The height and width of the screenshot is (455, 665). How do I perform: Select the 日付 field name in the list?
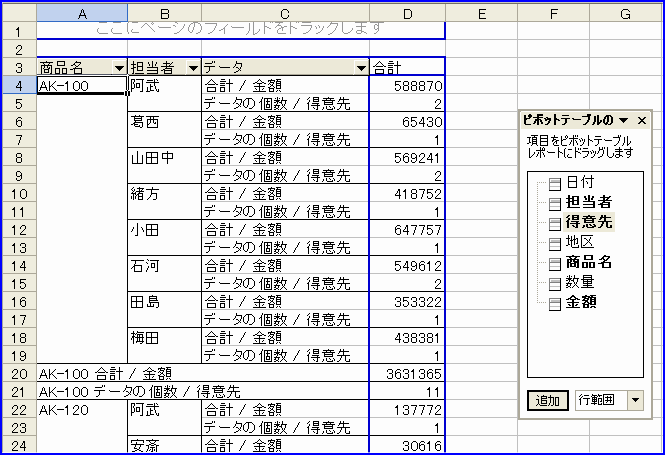580,182
